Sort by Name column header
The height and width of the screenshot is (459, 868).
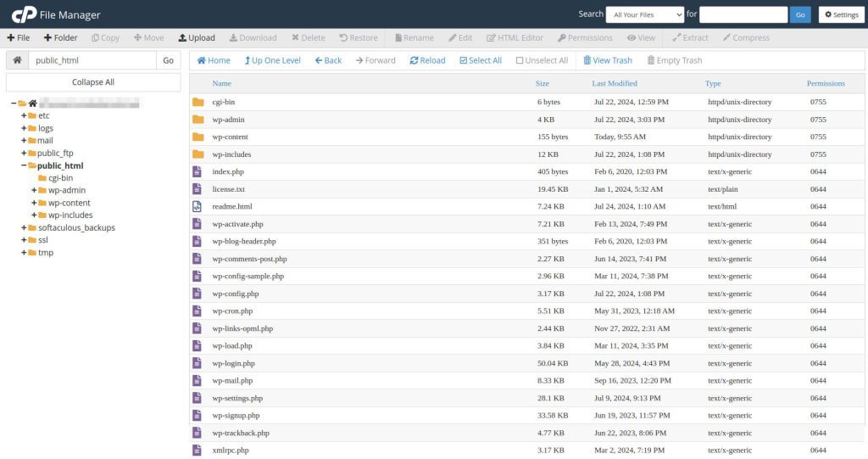tap(221, 83)
